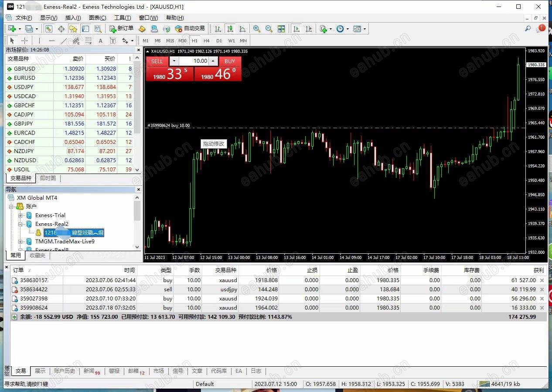Viewport: 552px width, 392px height.
Task: Open the Strategy Tester icon
Action: [98, 29]
